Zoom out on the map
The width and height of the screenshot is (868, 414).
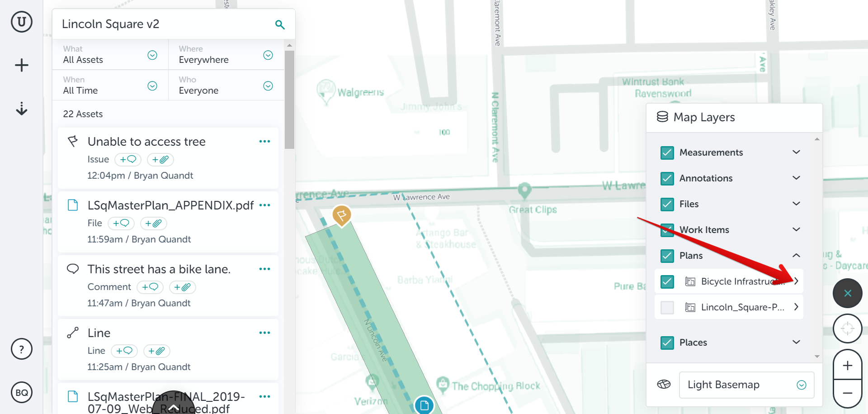848,393
